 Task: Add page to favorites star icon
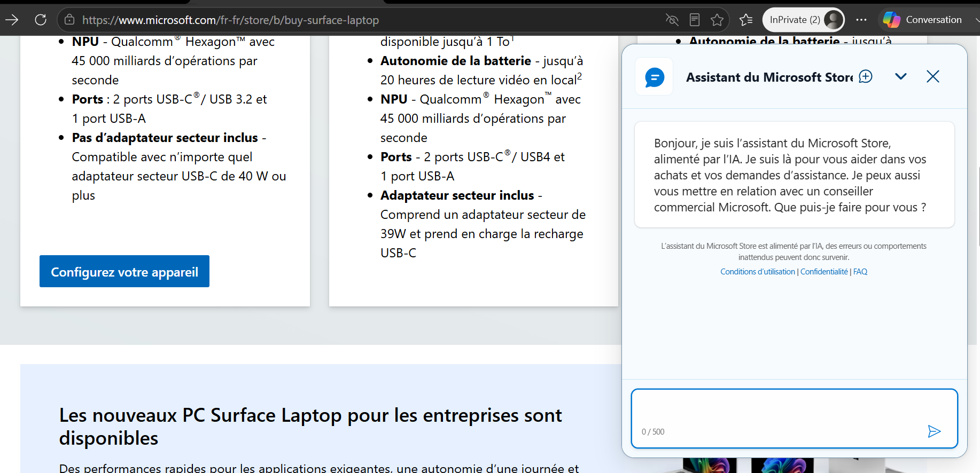pos(717,20)
